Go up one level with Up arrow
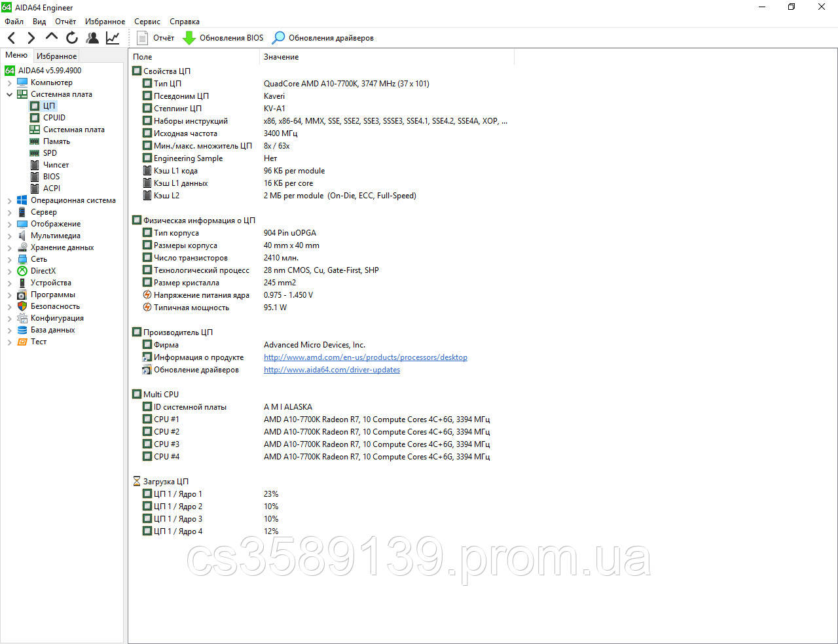The height and width of the screenshot is (644, 838). pyautogui.click(x=52, y=37)
